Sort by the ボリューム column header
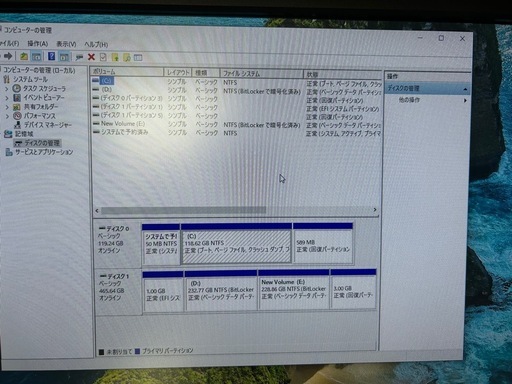512x384 pixels. click(127, 72)
